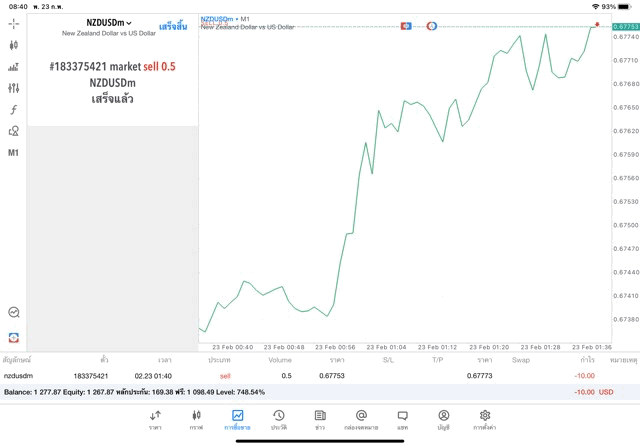
Task: Open the chart search icon in sidebar
Action: click(14, 312)
